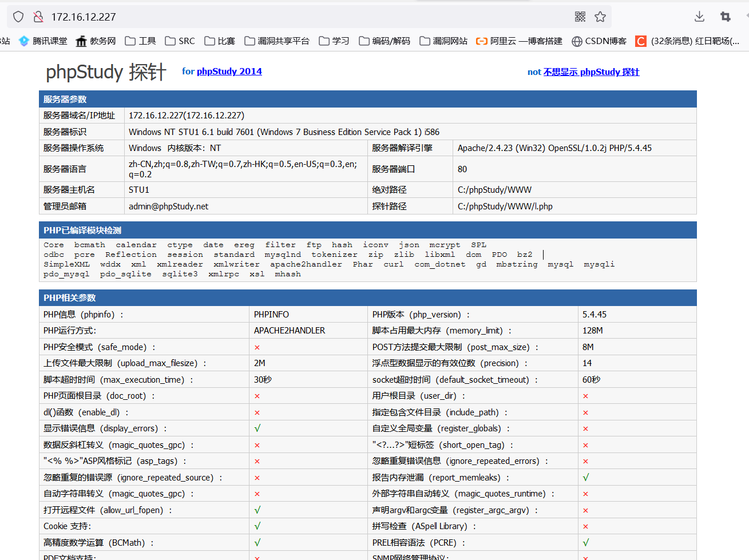Click the APACHE2HANDLER run mode value

pyautogui.click(x=290, y=330)
